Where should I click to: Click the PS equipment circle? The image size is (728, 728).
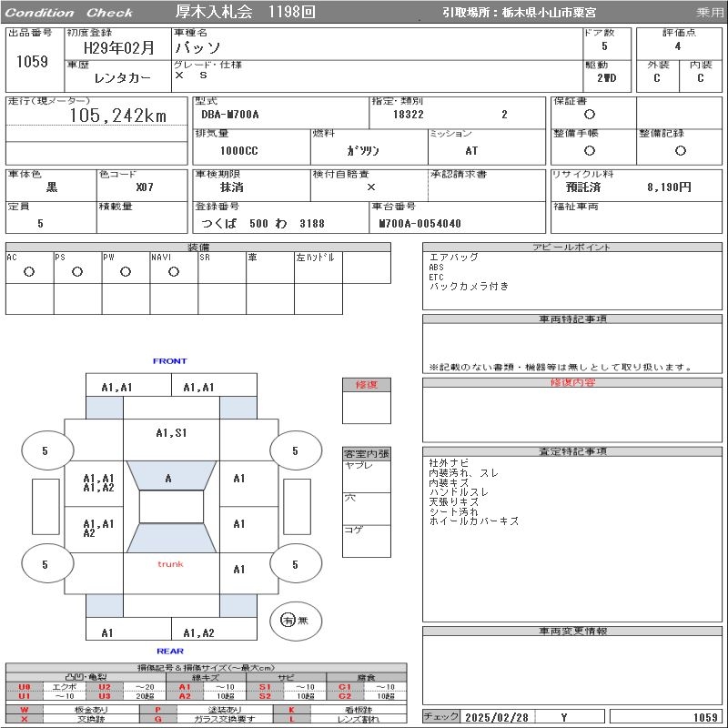tap(77, 272)
